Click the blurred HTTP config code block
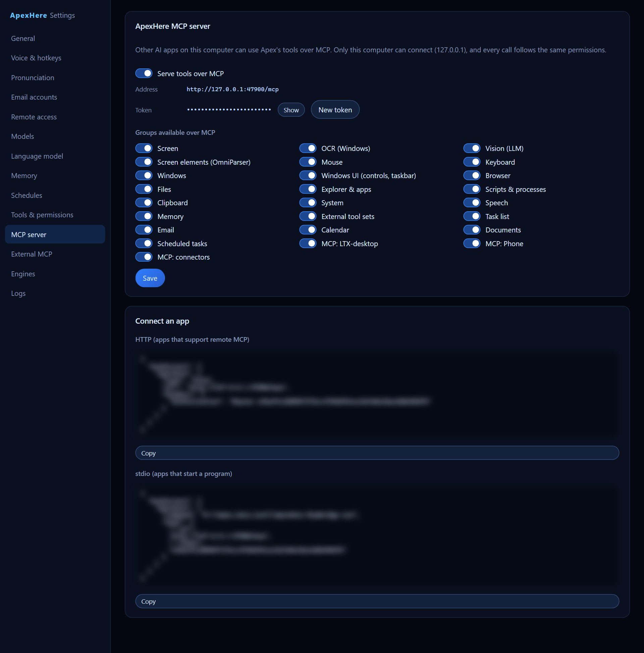The image size is (644, 653). point(377,394)
